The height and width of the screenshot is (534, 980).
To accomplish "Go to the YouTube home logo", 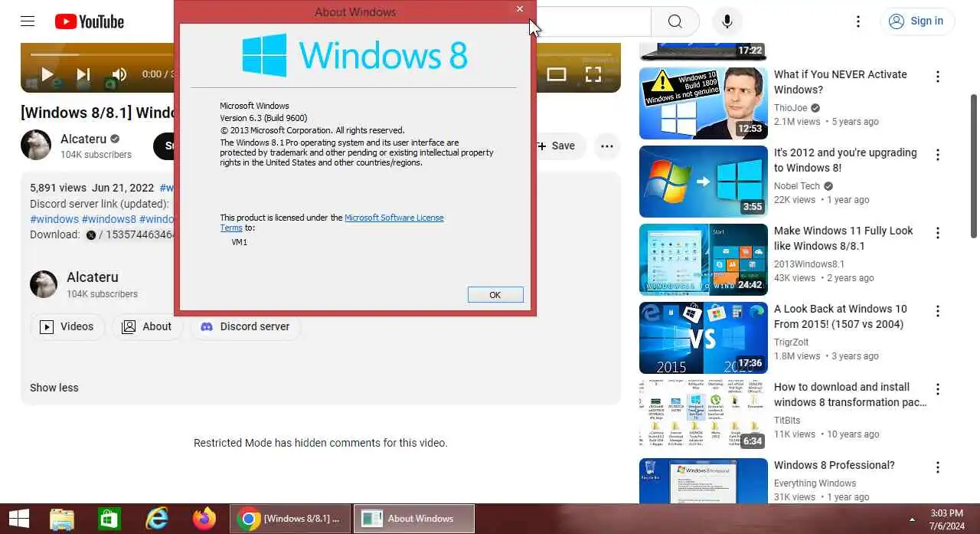I will click(x=90, y=21).
